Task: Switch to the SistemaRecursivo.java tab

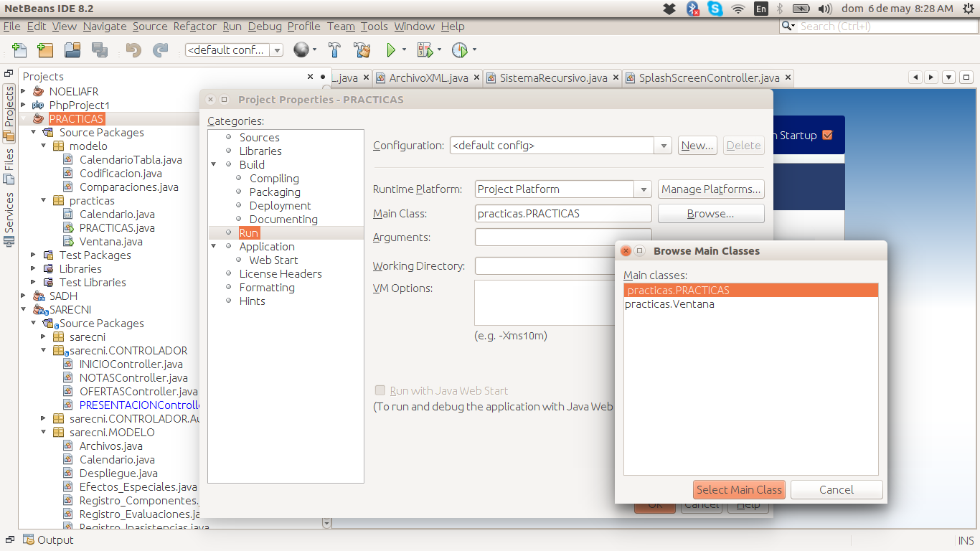Action: point(553,77)
